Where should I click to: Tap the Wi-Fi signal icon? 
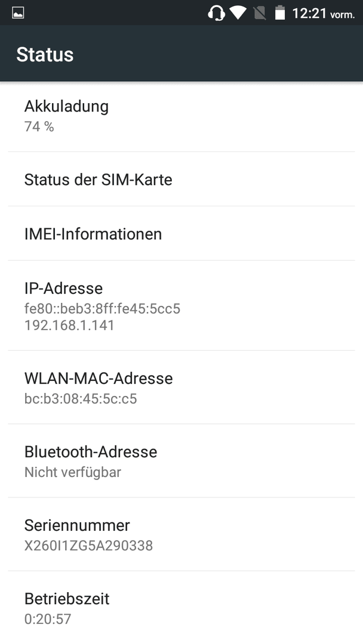pos(238,13)
